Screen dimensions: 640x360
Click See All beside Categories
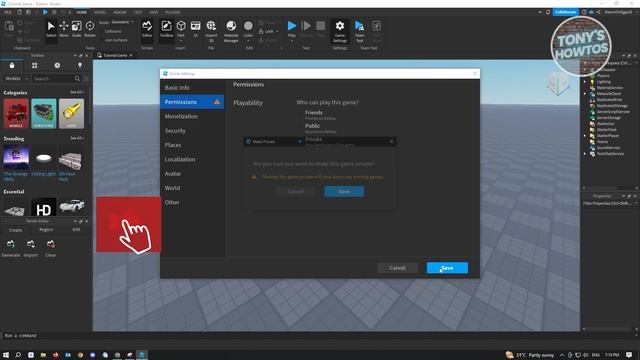coord(77,92)
